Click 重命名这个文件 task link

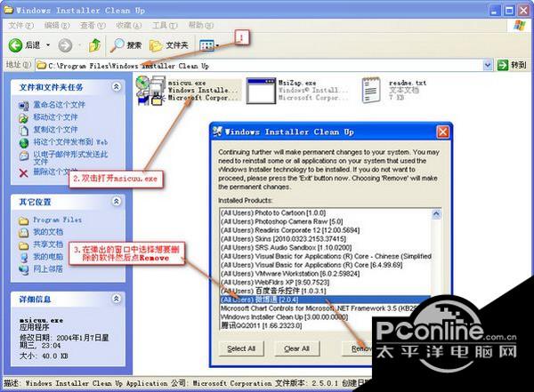tap(59, 105)
